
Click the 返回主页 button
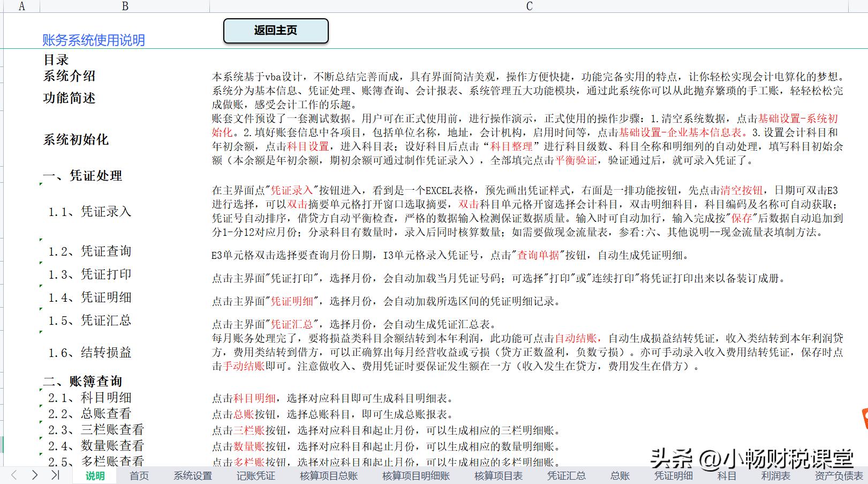[x=276, y=31]
